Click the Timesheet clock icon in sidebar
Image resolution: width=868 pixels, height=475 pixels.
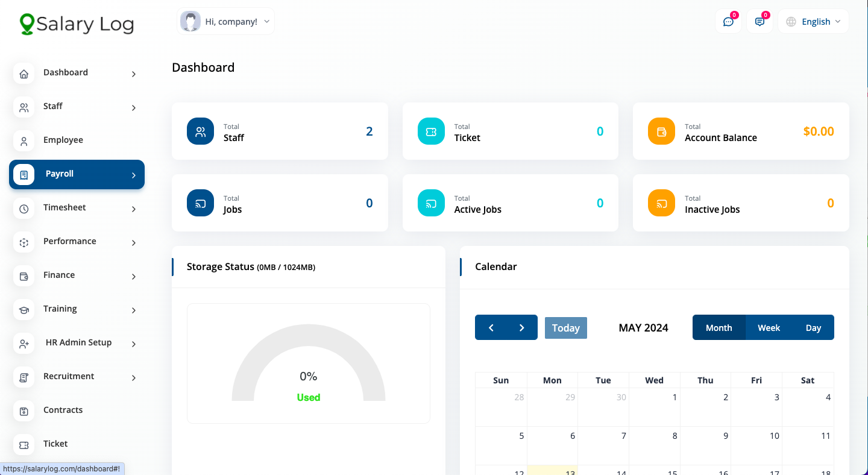click(24, 209)
